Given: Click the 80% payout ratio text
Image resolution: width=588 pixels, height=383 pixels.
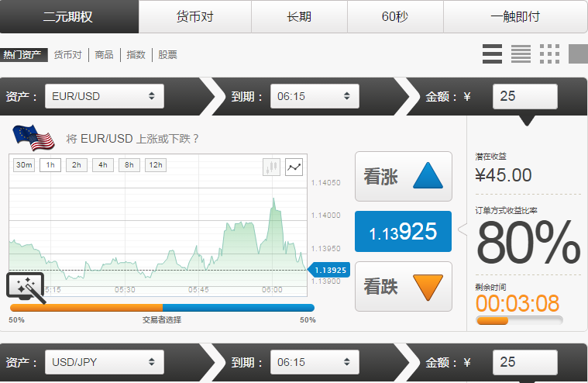Looking at the screenshot, I should [528, 242].
